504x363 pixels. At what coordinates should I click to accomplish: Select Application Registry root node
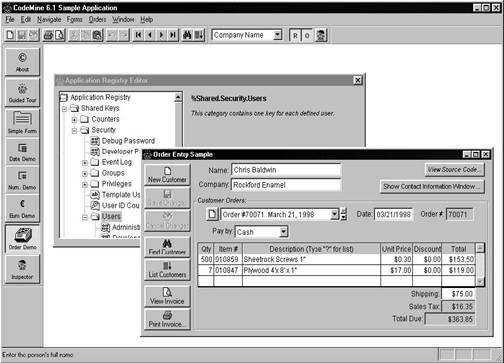click(100, 97)
